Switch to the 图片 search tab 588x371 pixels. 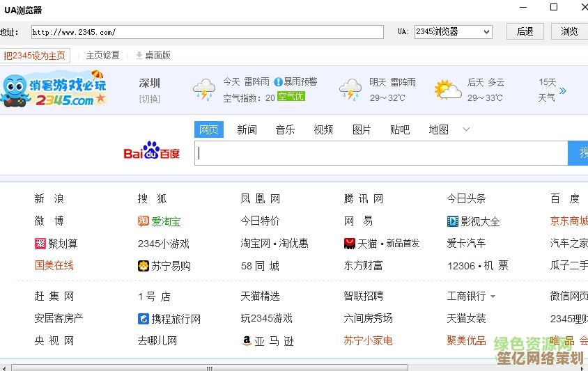pos(362,129)
